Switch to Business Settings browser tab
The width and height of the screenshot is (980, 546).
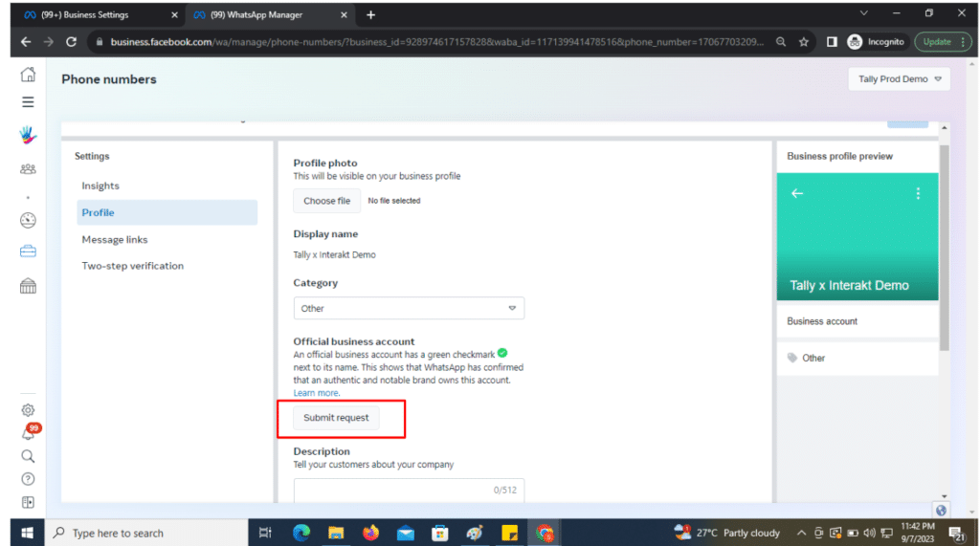100,15
